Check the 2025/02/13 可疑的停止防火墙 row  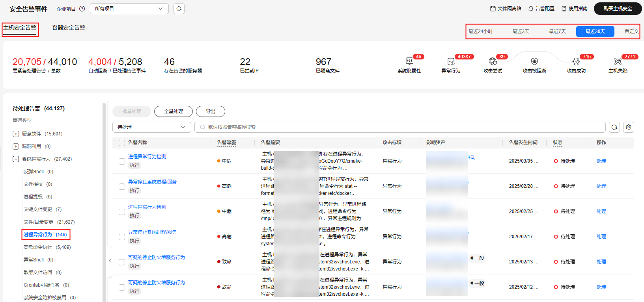tap(122, 262)
